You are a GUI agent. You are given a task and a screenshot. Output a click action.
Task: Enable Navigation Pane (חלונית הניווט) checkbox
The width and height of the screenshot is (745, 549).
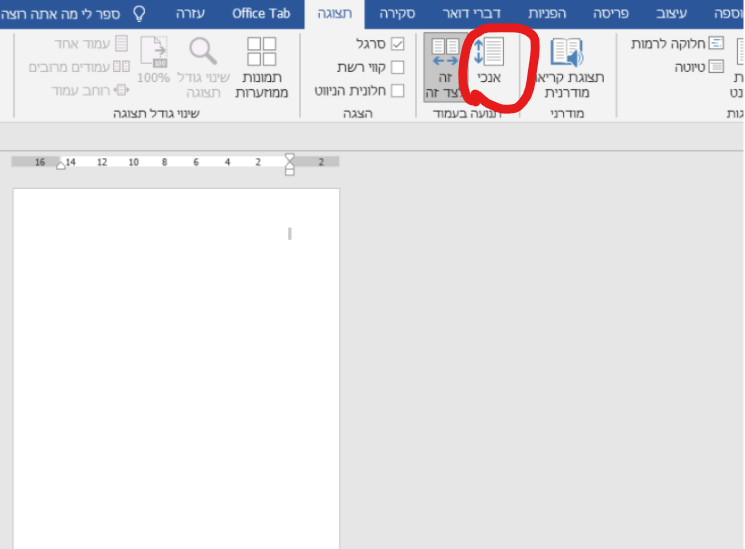point(398,91)
